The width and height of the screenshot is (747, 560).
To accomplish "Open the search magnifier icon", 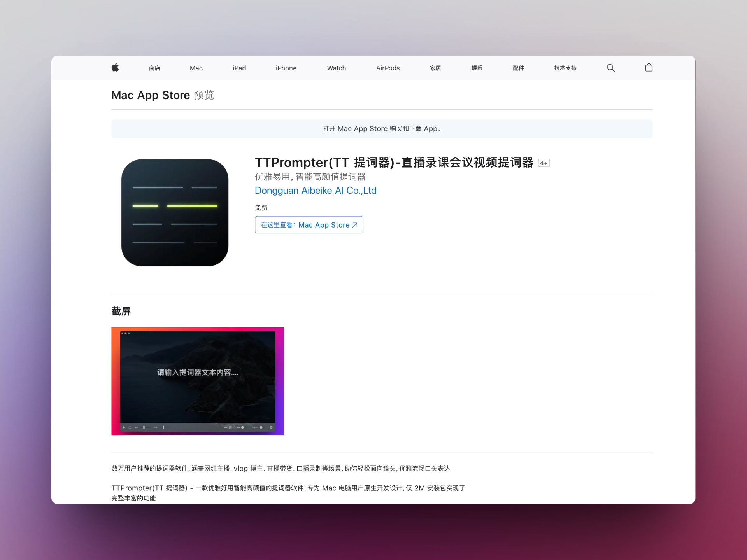I will 610,68.
